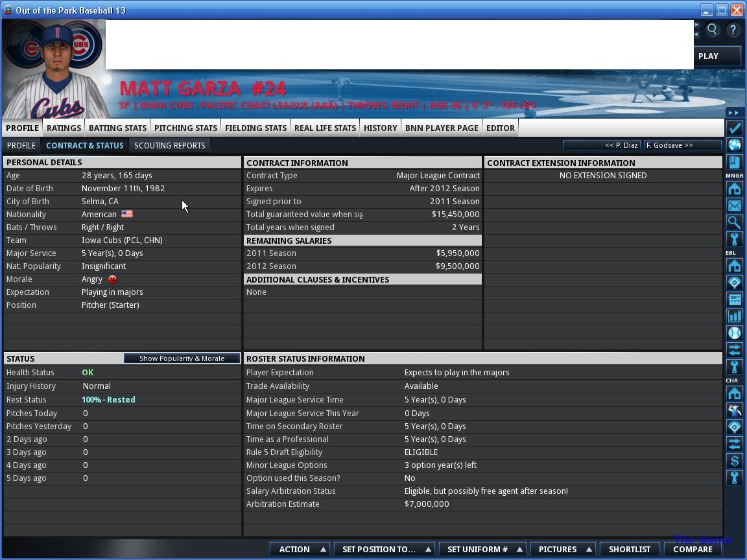Open the EBL newspaper icon
The height and width of the screenshot is (560, 747).
pos(734,299)
